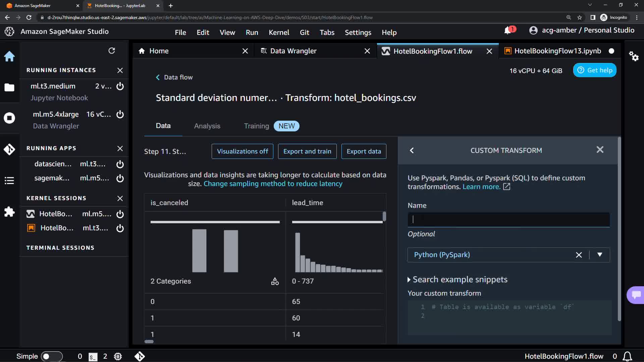The image size is (644, 362).
Task: Open the notifications bell with badge
Action: [x=508, y=31]
